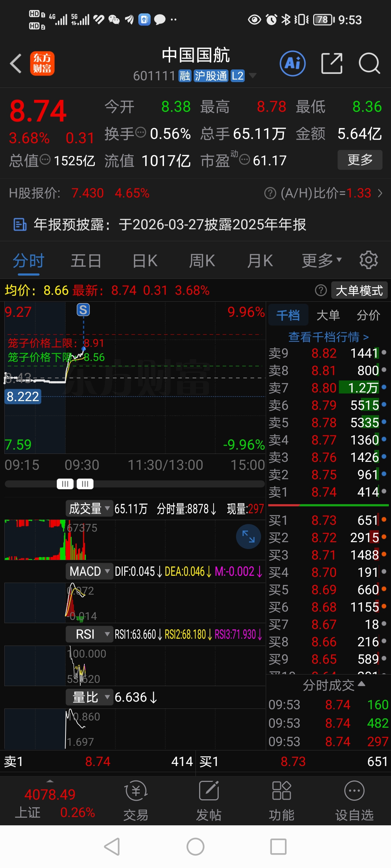Open 更多 chart period dropdown
The image size is (391, 868).
[322, 260]
